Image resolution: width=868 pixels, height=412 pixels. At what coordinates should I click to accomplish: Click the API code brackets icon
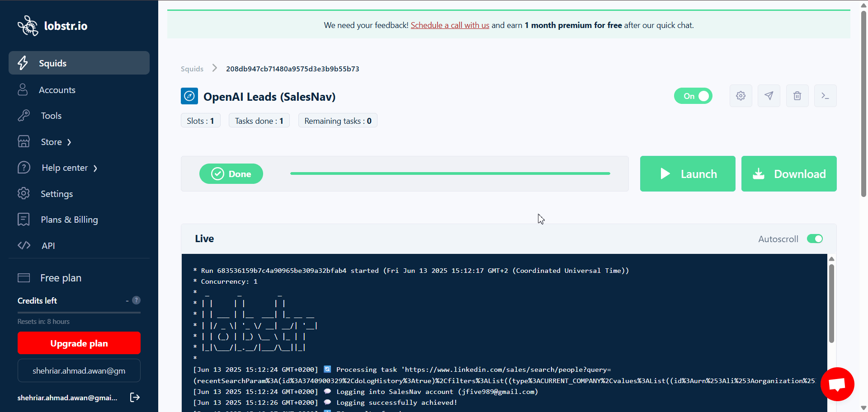click(24, 245)
